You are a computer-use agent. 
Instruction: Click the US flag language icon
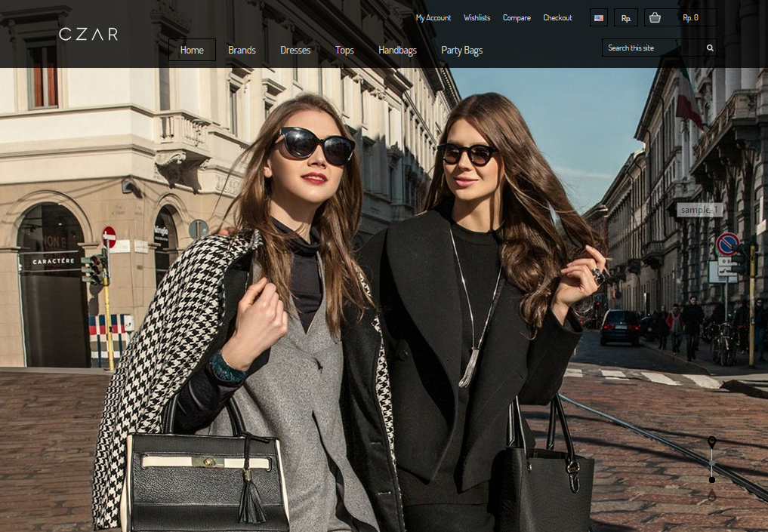pyautogui.click(x=599, y=18)
